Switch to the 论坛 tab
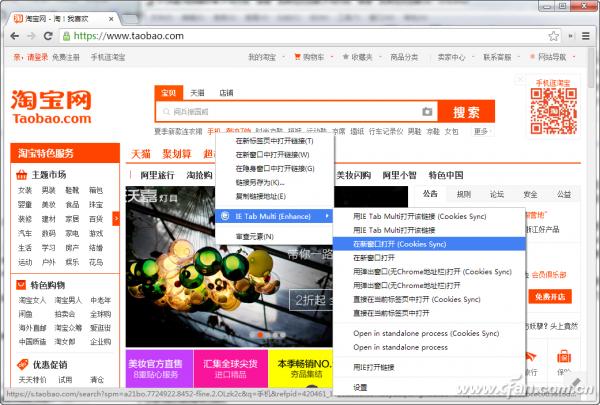 coord(497,194)
